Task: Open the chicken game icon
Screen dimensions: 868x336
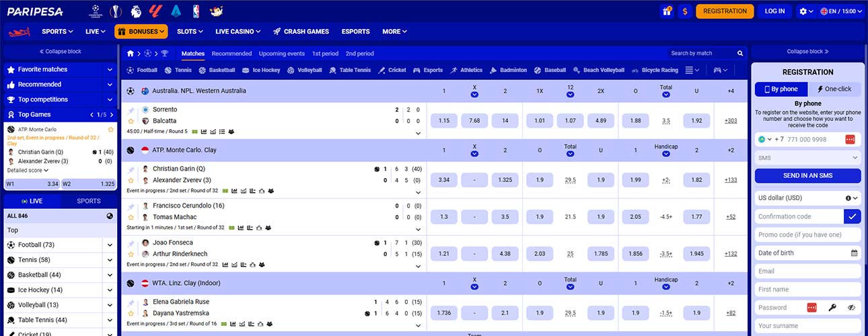Action: click(216, 11)
